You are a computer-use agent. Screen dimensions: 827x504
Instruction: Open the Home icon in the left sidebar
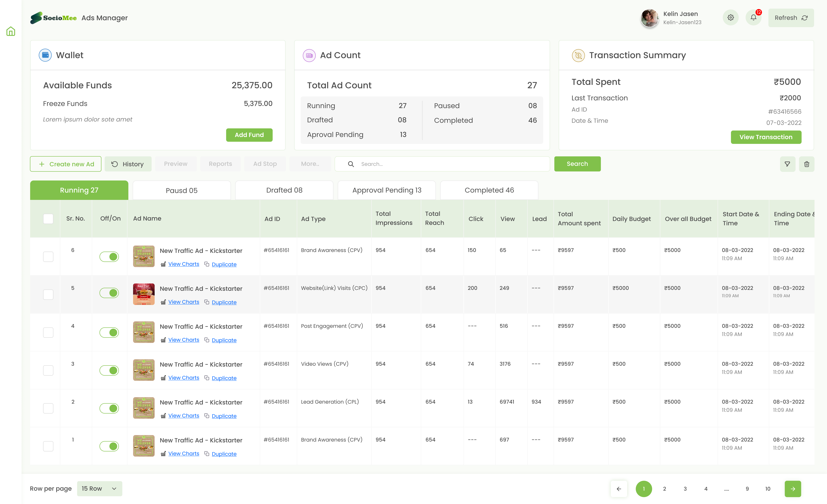11,31
